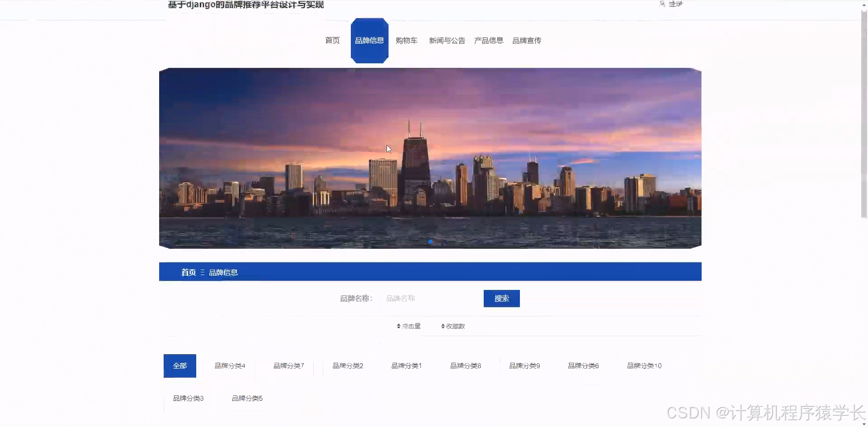Viewport: 868px width, 427px height.
Task: Toggle sorting by 点击量
Action: [409, 326]
